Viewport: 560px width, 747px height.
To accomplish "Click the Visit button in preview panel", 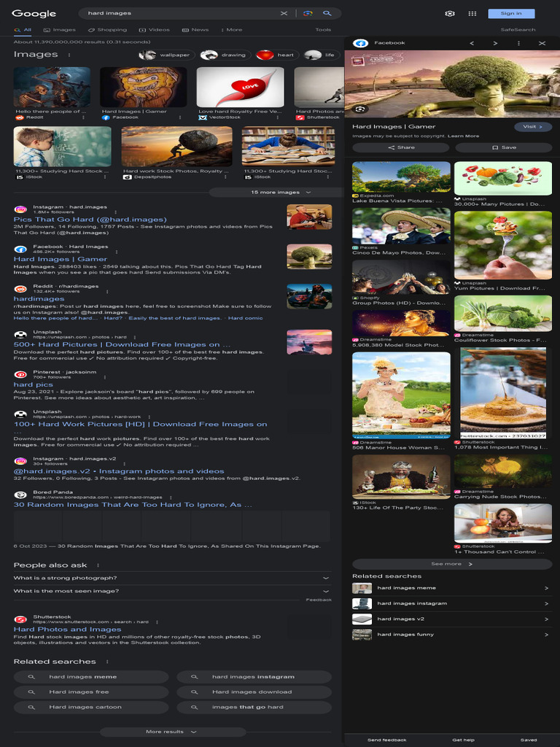I will pyautogui.click(x=533, y=127).
